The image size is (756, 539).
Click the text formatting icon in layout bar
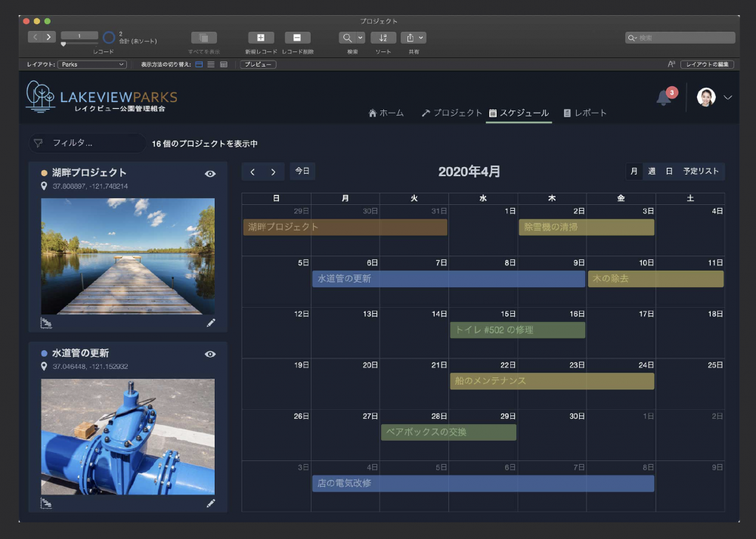point(671,64)
